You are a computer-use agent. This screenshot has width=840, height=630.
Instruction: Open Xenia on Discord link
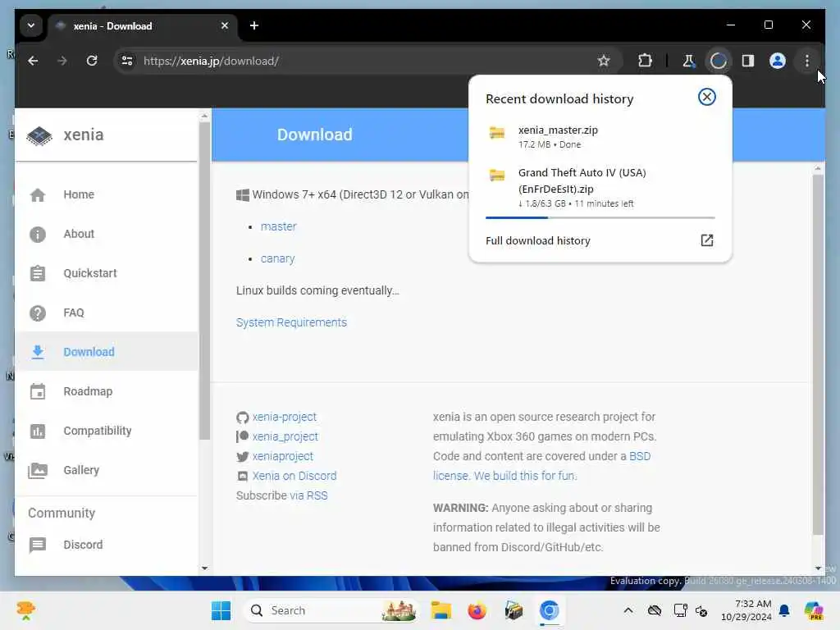(294, 476)
